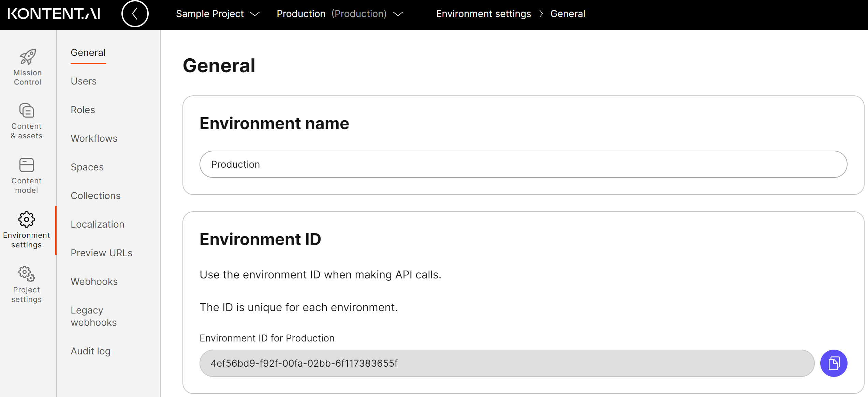Expand the Production environment dropdown

[340, 14]
